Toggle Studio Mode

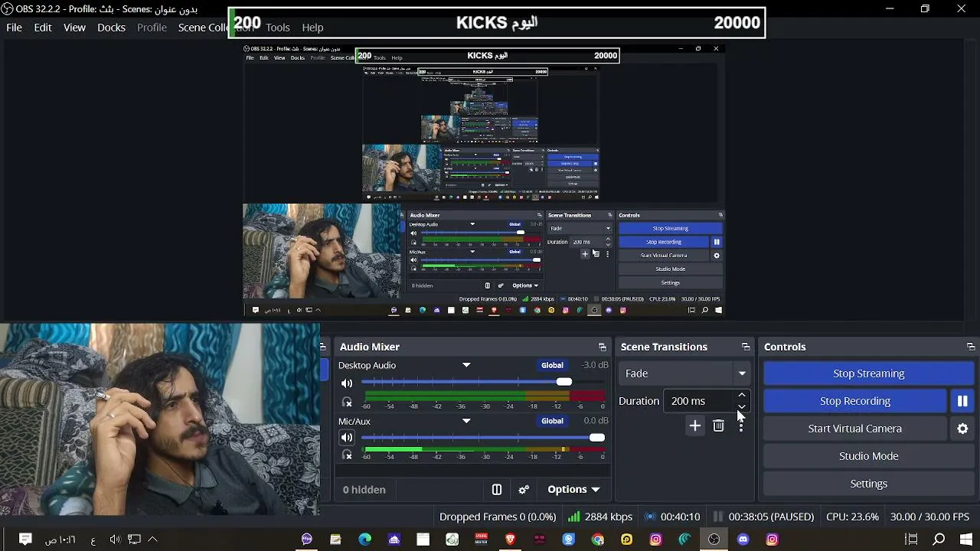click(x=868, y=456)
